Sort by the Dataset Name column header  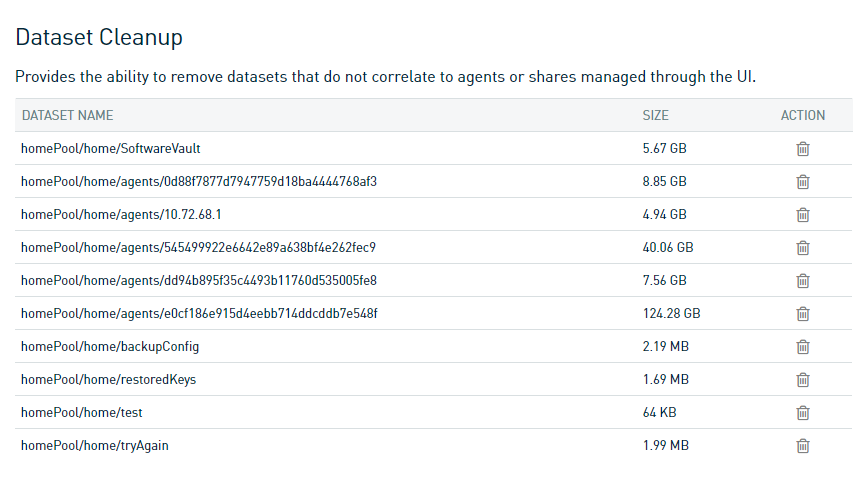(67, 116)
